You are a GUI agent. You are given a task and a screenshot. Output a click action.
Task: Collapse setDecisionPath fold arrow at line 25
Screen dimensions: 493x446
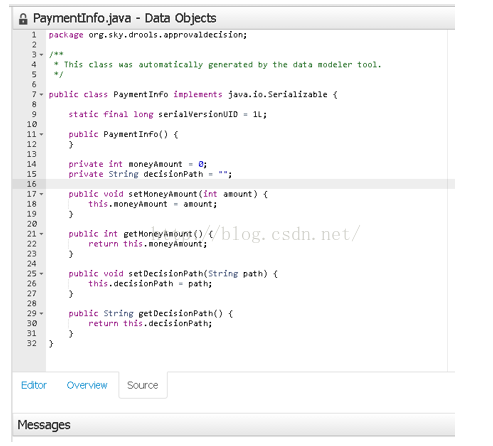[42, 274]
